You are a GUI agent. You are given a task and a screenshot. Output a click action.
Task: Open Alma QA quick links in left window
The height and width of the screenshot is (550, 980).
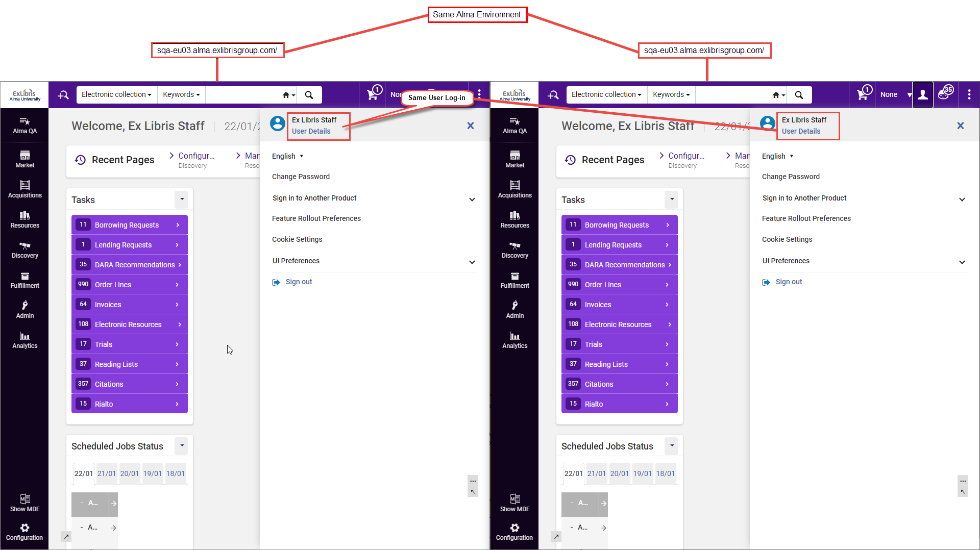(x=24, y=126)
